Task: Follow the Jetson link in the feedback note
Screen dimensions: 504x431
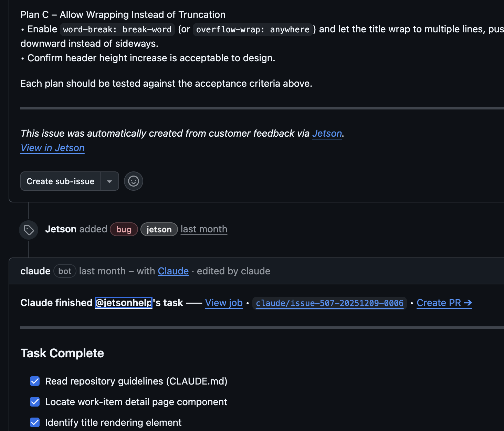Action: 326,134
